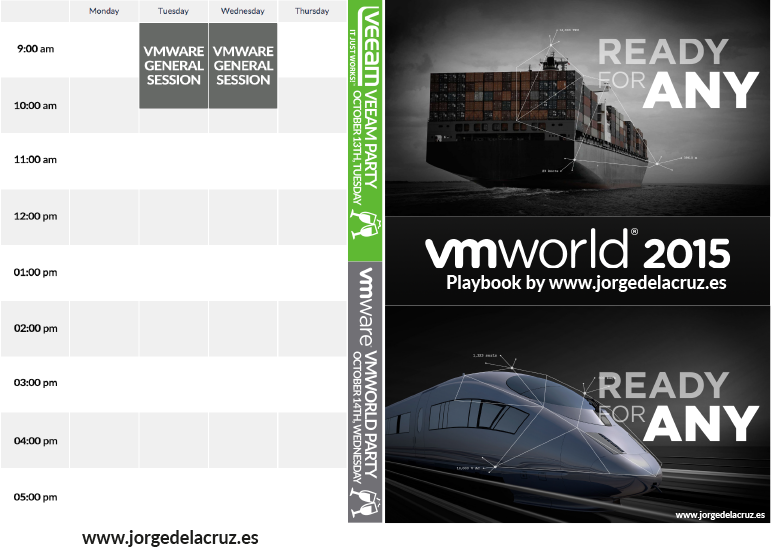Click the Tuesday 04:00 pm schedule cell
778x554 pixels.
click(x=174, y=440)
